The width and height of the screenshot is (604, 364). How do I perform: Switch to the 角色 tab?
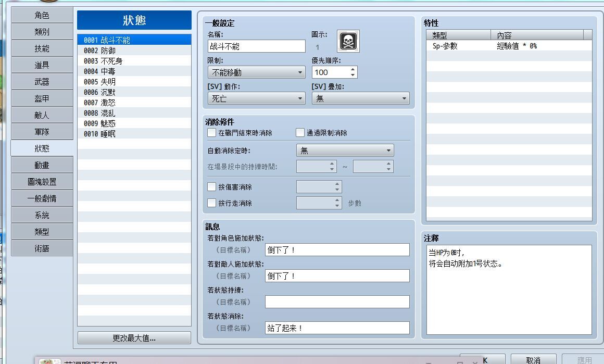[x=42, y=15]
